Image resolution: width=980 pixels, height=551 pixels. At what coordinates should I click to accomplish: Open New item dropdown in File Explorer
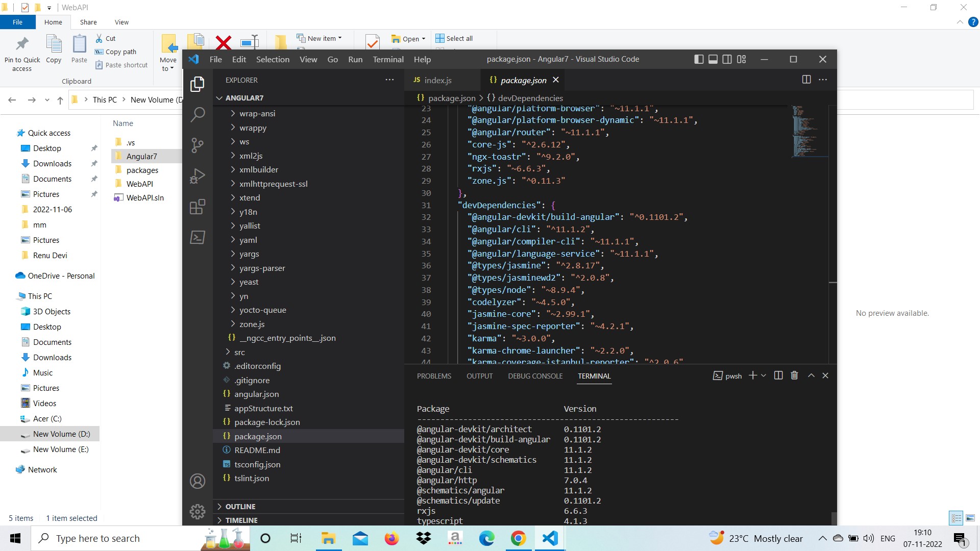point(319,38)
